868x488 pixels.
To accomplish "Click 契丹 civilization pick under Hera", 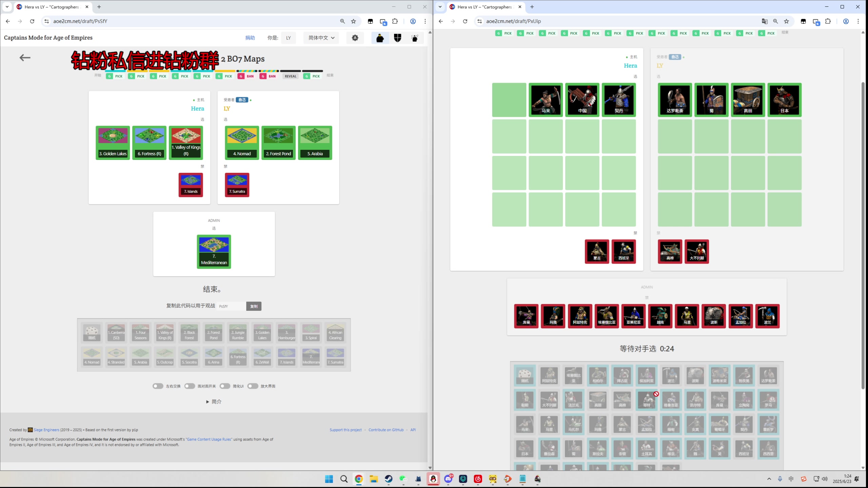I will 619,100.
